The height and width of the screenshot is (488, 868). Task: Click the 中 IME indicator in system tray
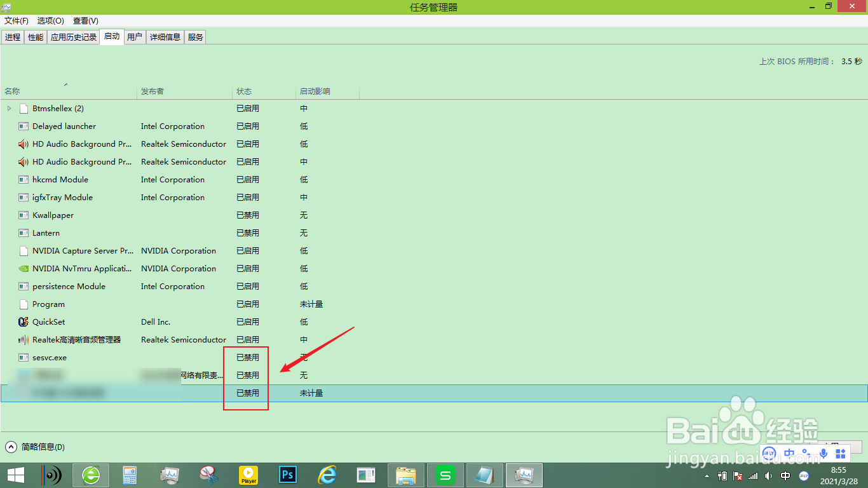[x=785, y=475]
